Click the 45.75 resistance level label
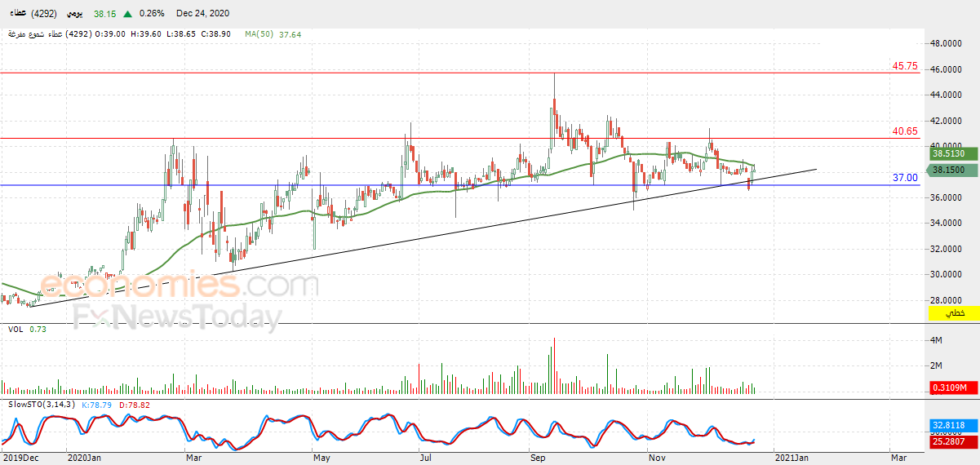The image size is (980, 465). tap(905, 66)
